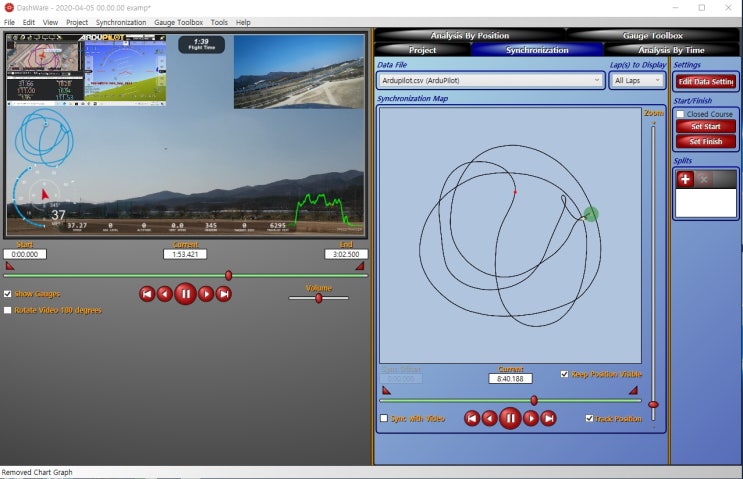Open the File menu
This screenshot has width=743, height=479.
(9, 22)
